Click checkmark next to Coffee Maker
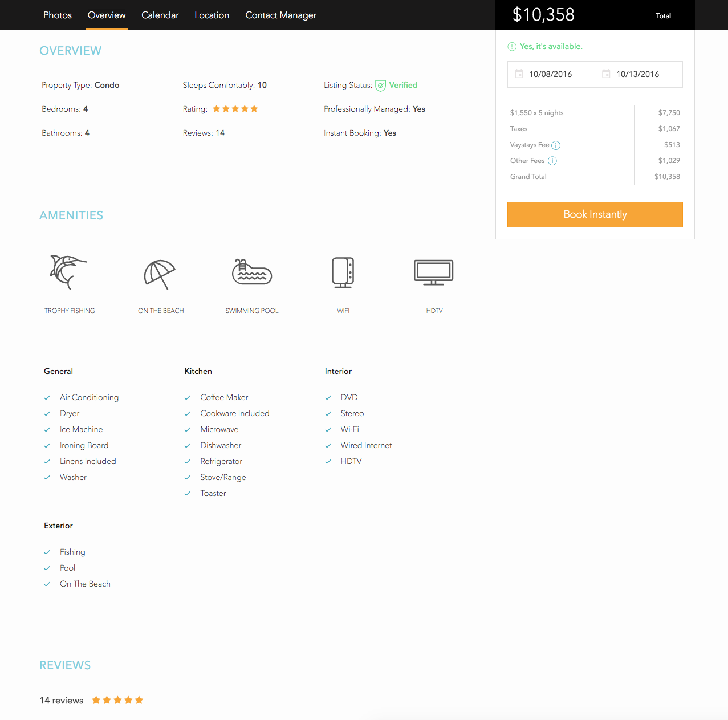Viewport: 728px width, 720px height. [188, 398]
